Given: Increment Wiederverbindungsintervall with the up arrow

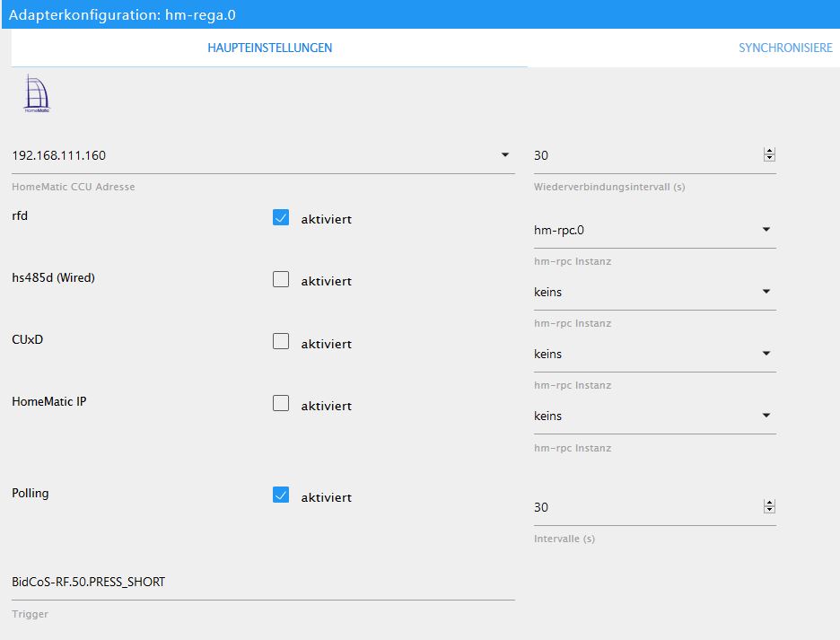Looking at the screenshot, I should [x=769, y=150].
